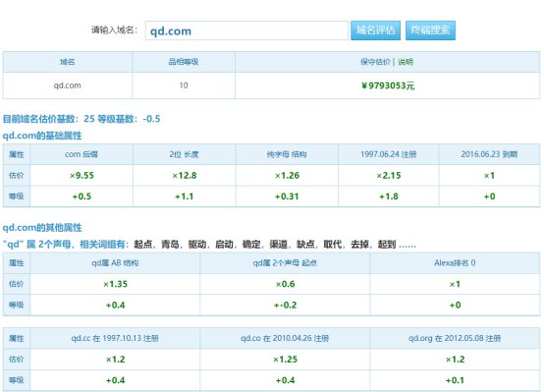Click the ×2.15 multiplier value
The width and height of the screenshot is (544, 392).
(389, 175)
